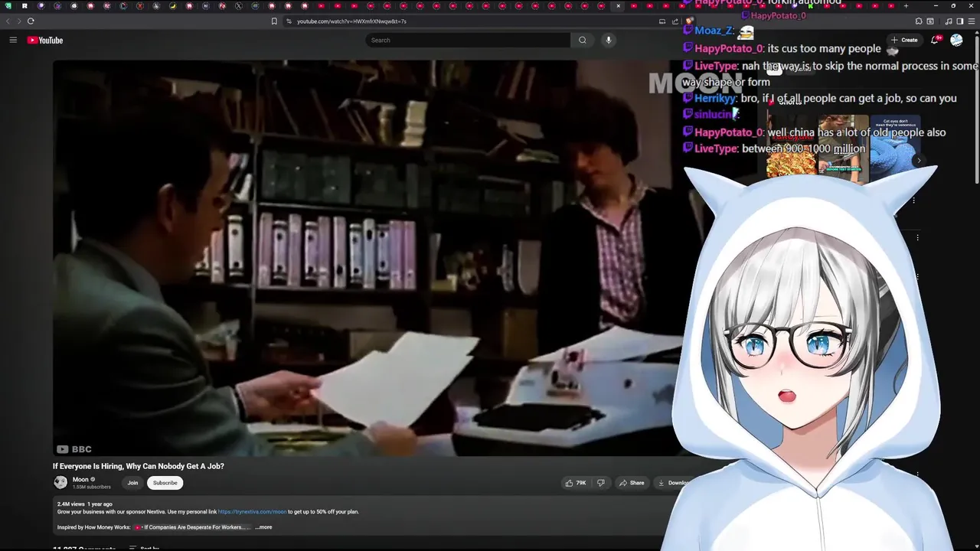980x551 pixels.
Task: Expand the description with ...more
Action: tap(263, 527)
